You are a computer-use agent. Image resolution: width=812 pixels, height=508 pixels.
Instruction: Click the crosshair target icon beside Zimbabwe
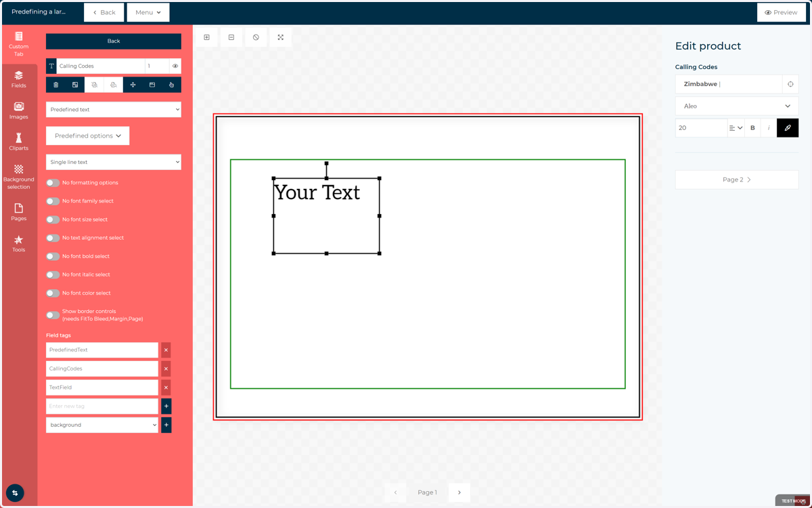(790, 84)
